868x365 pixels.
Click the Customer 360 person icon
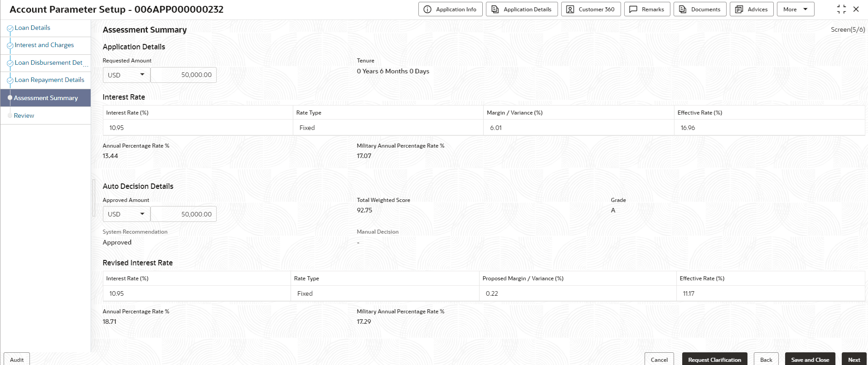point(570,10)
